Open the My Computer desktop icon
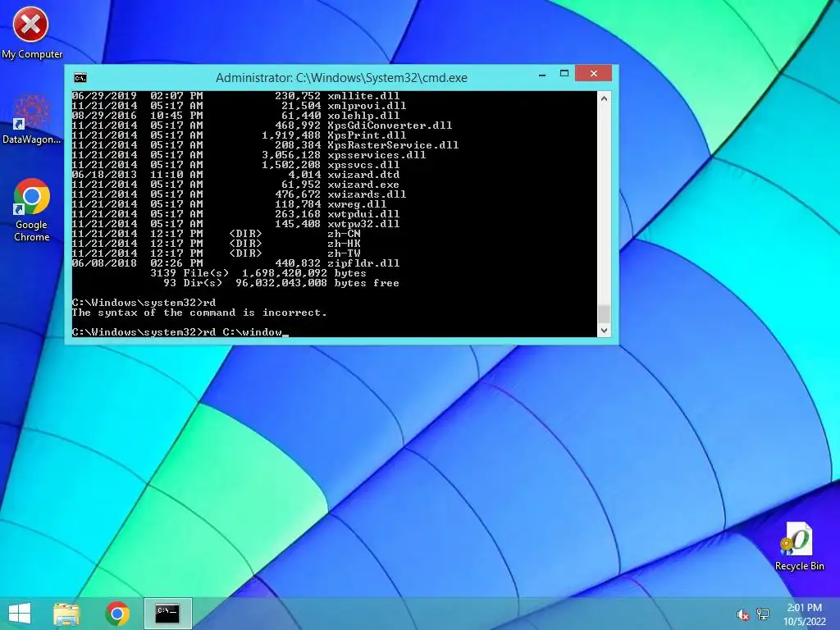 pyautogui.click(x=31, y=33)
